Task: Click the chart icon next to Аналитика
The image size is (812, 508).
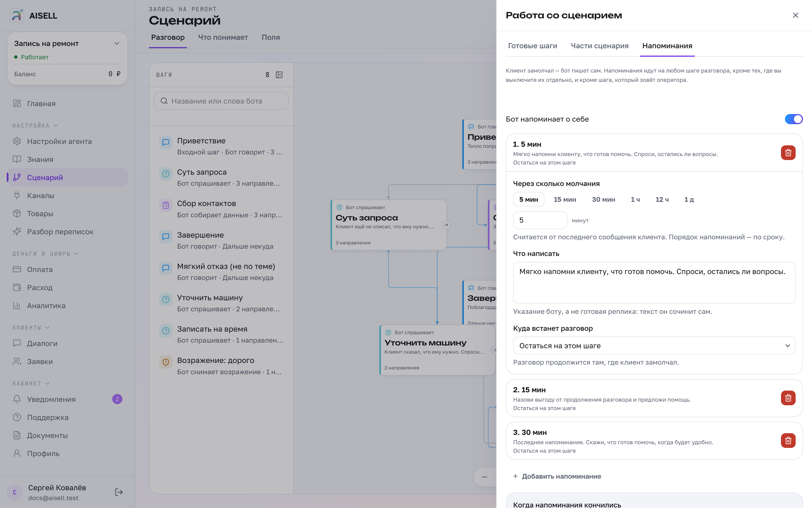Action: pos(17,305)
